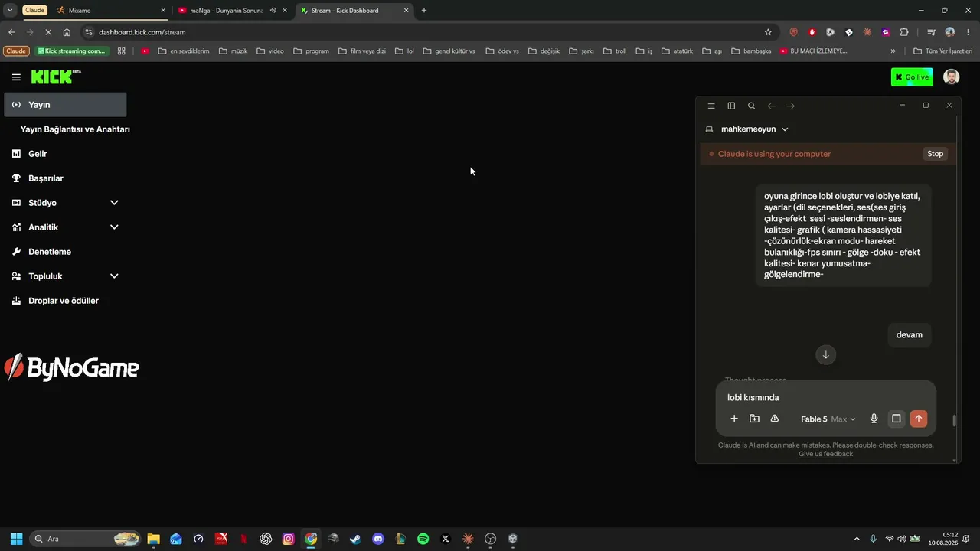Go to Chrome home page

pos(67,32)
